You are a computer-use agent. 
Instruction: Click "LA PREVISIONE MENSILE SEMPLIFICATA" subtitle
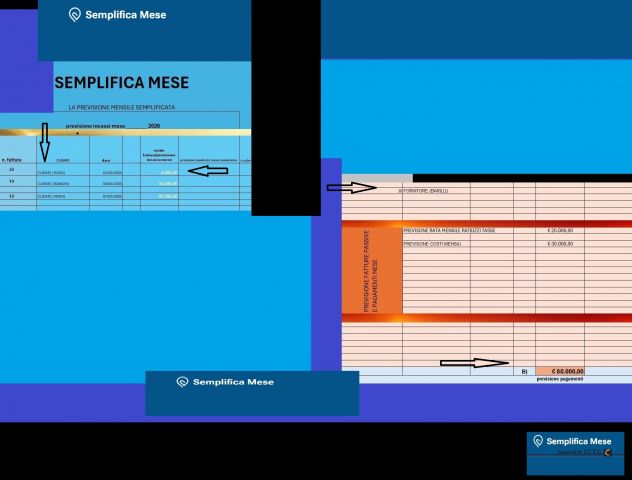(122, 108)
